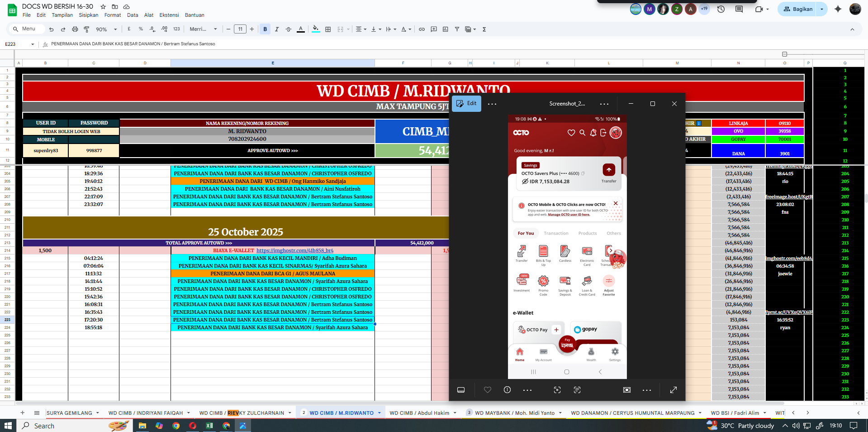
Task: Show all sheets list button
Action: tap(37, 413)
